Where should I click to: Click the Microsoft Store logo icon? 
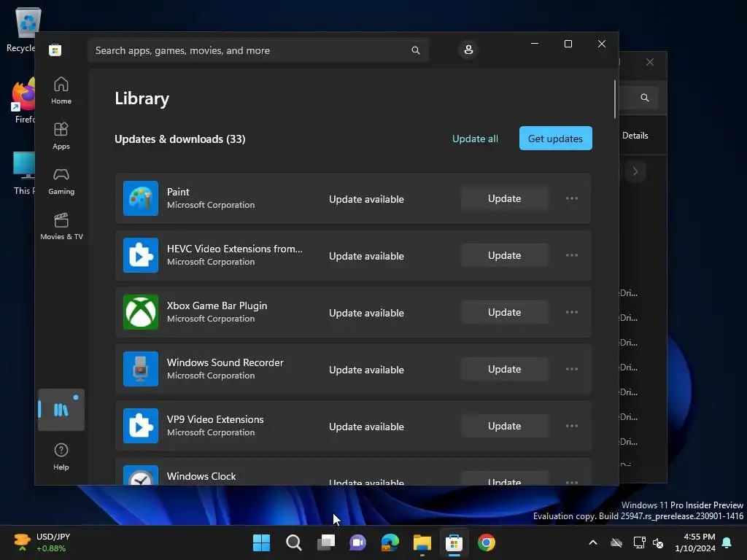pos(55,50)
